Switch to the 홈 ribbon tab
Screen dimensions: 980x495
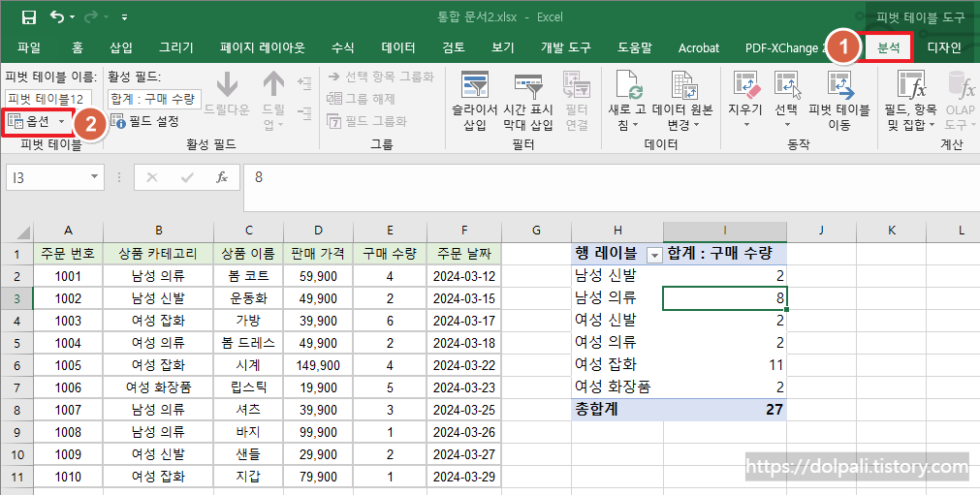78,47
